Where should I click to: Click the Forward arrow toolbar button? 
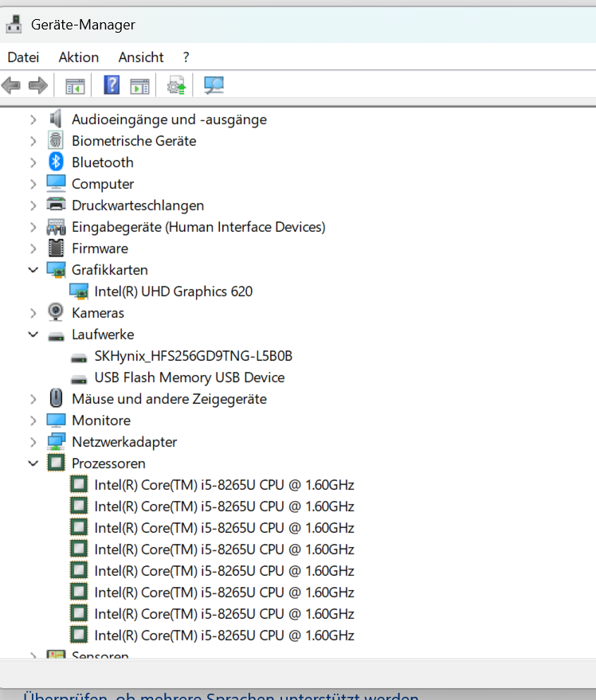tap(38, 85)
